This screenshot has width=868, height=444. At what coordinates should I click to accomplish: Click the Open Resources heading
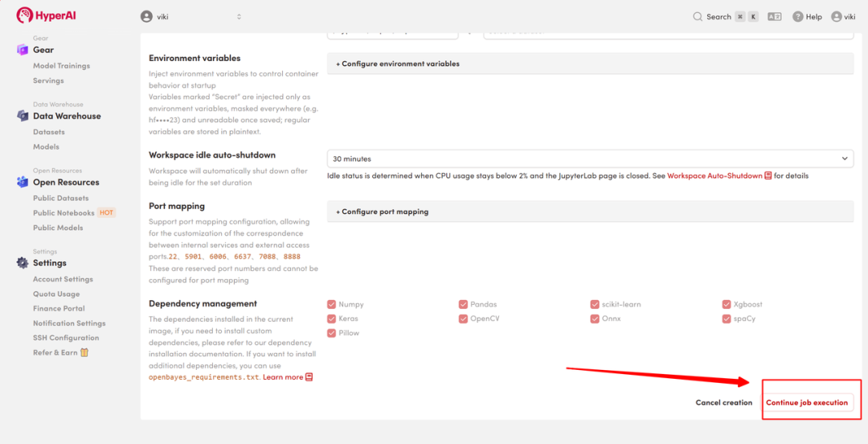tap(67, 182)
